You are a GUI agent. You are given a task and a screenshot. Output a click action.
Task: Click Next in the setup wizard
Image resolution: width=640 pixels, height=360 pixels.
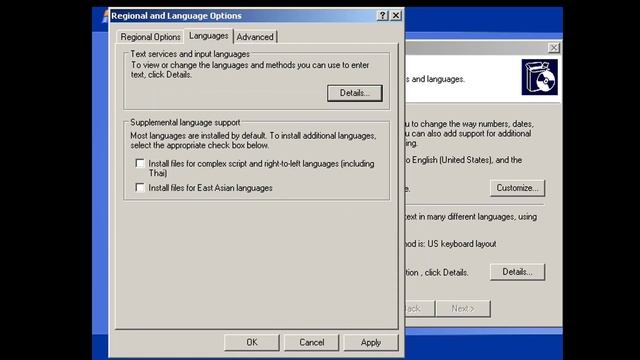pyautogui.click(x=463, y=309)
